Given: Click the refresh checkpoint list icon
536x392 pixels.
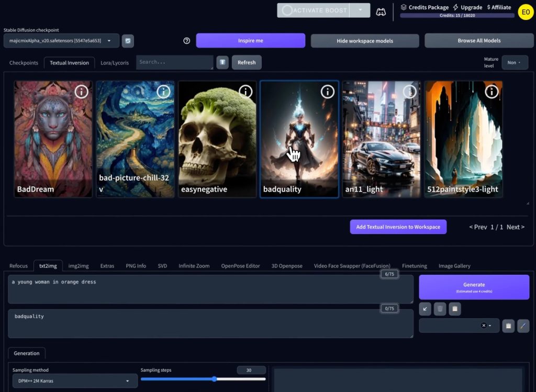Looking at the screenshot, I should point(128,41).
